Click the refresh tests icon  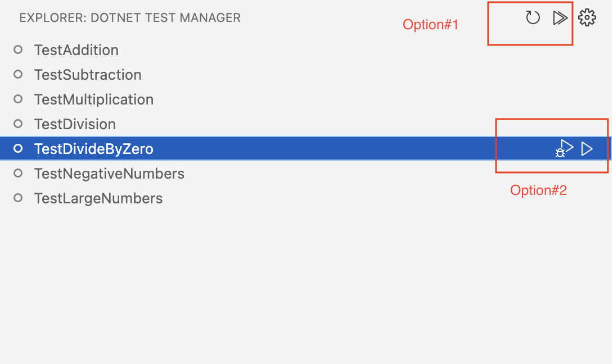[533, 17]
